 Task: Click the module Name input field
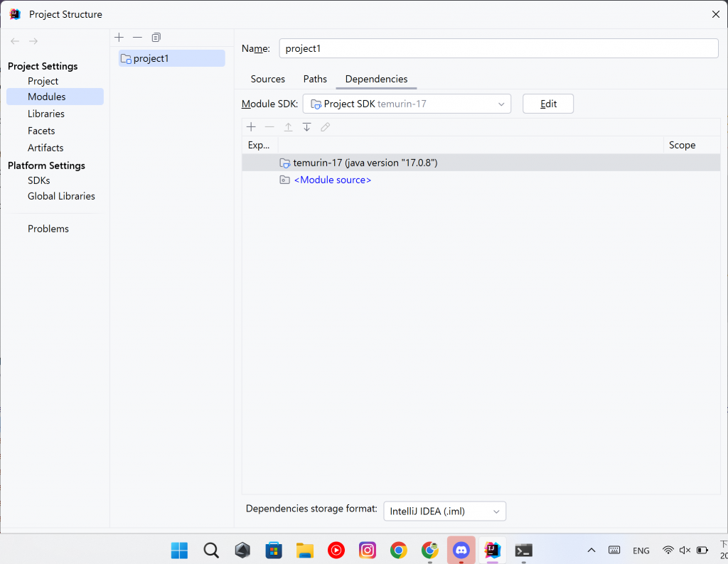498,49
